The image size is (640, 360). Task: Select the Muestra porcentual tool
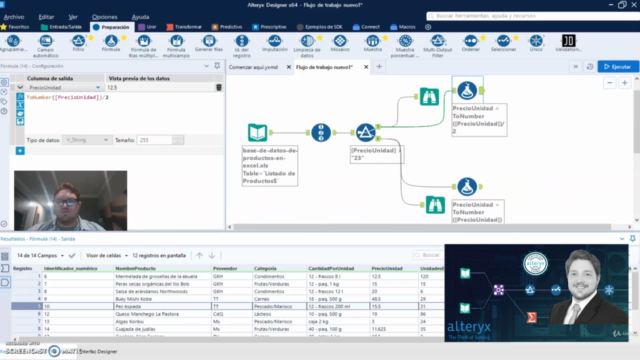[x=405, y=46]
